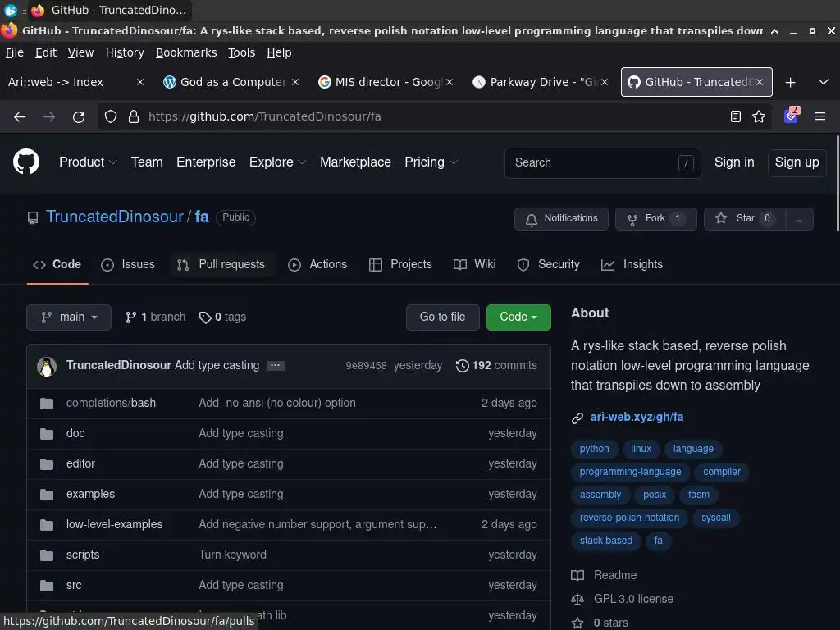Viewport: 840px width, 630px height.
Task: Click the completions/bash folder icon
Action: point(47,404)
